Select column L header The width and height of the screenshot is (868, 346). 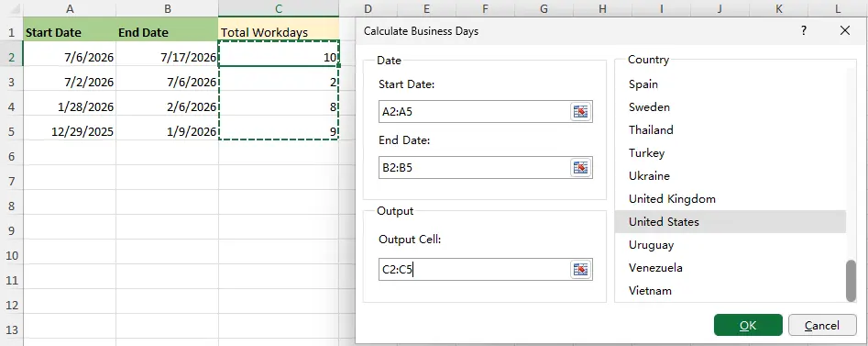(x=838, y=8)
